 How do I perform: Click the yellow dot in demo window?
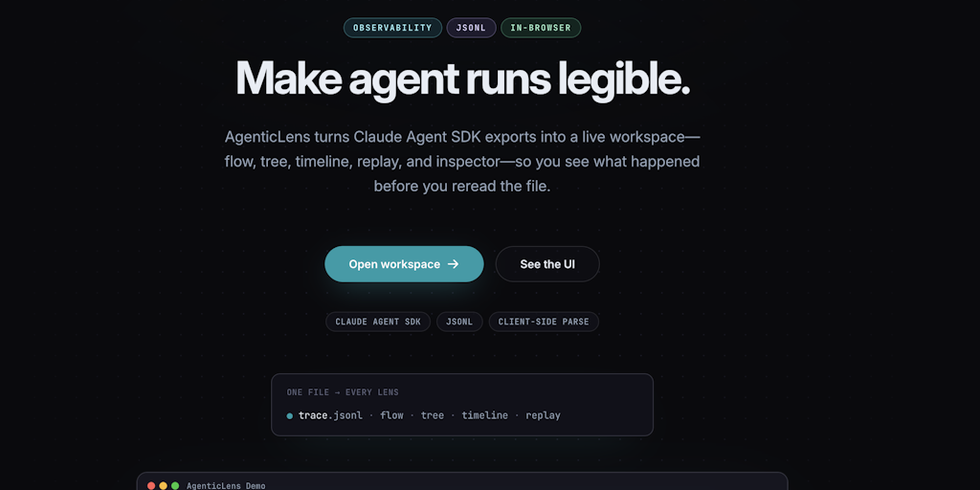click(163, 485)
